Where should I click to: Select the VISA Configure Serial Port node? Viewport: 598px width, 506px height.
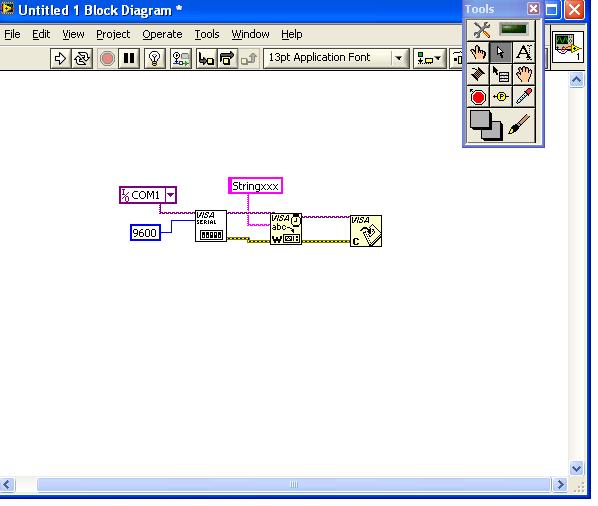pyautogui.click(x=211, y=226)
